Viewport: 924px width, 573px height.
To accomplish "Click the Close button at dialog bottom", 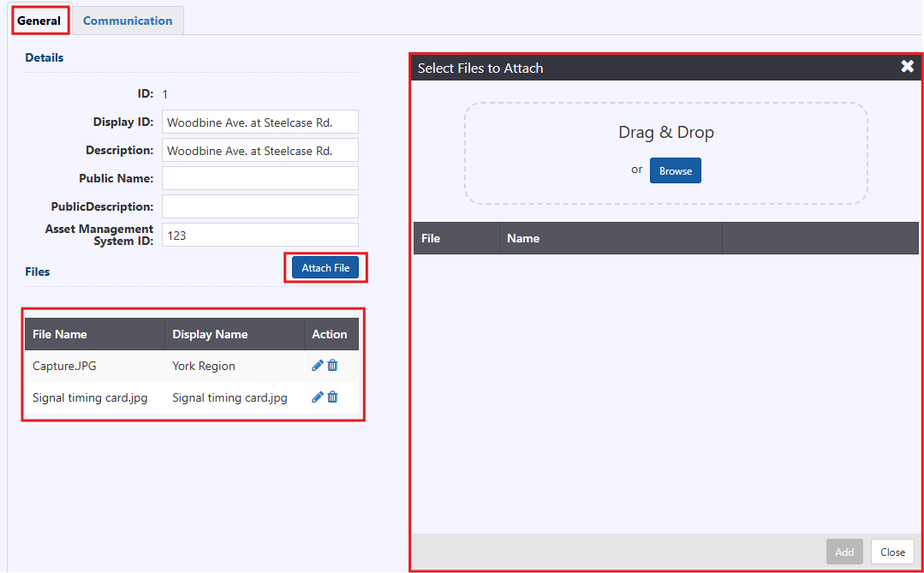I will click(x=892, y=552).
